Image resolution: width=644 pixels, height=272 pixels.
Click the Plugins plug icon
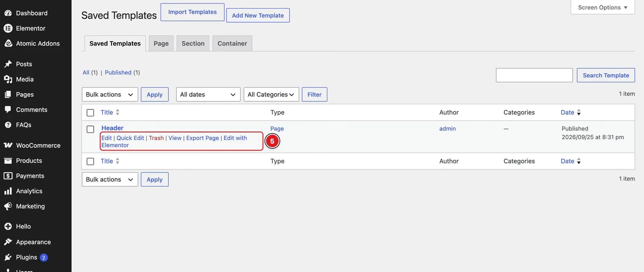(8, 257)
